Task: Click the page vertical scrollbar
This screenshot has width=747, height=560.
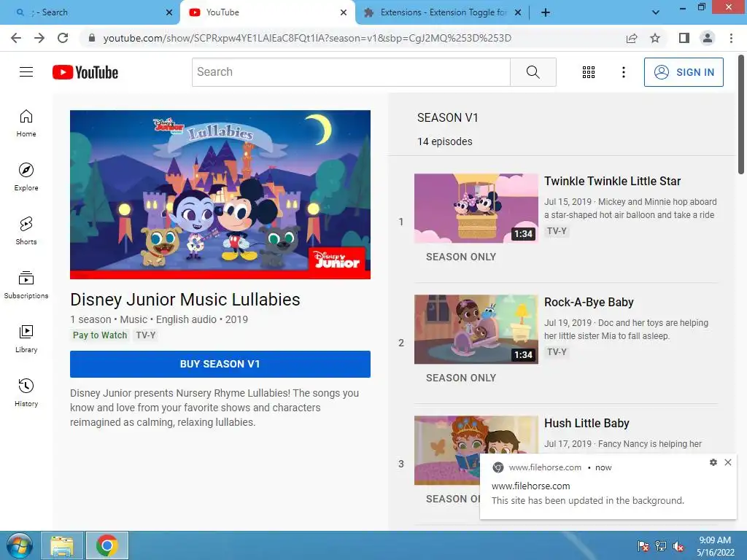Action: (741, 114)
